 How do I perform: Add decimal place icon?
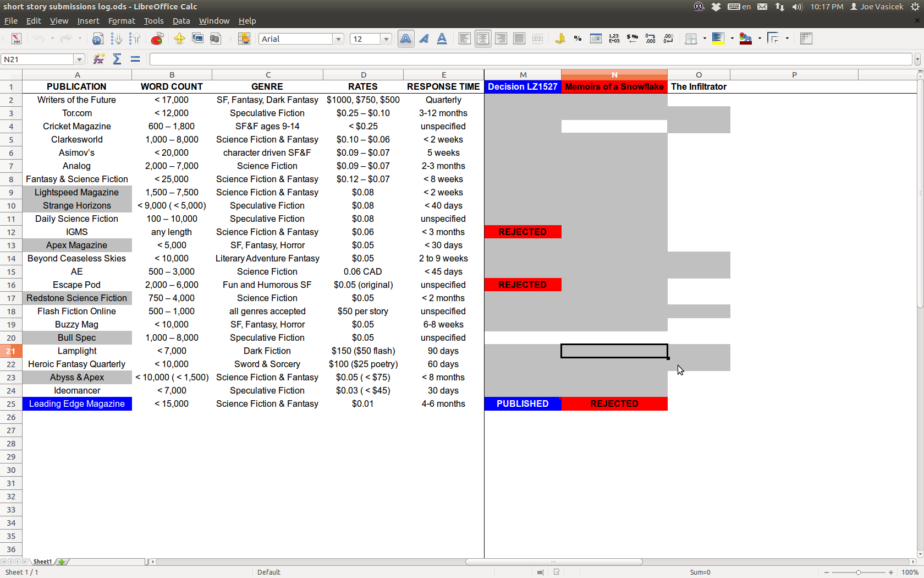point(651,39)
